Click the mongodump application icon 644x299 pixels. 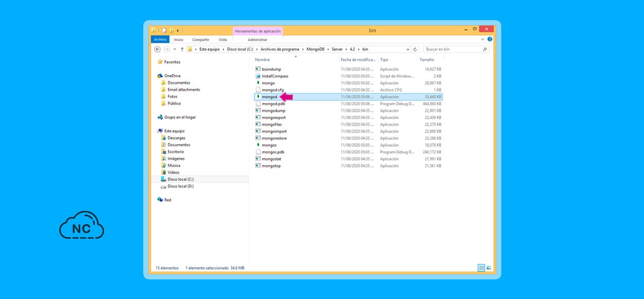(258, 110)
